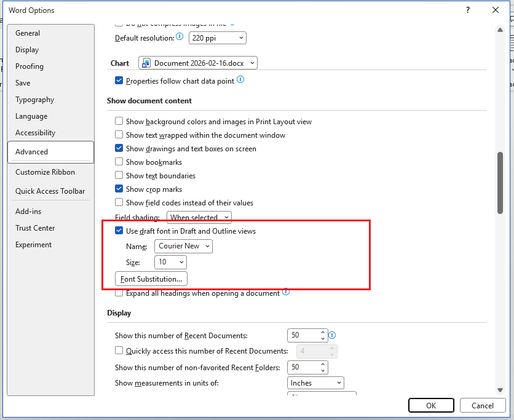Open the Default resolution 220 ppi dropdown
This screenshot has height=420, width=514.
pos(217,38)
